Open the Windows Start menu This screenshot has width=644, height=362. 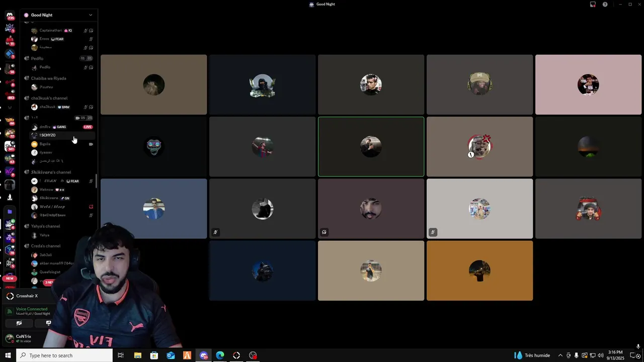(x=8, y=355)
